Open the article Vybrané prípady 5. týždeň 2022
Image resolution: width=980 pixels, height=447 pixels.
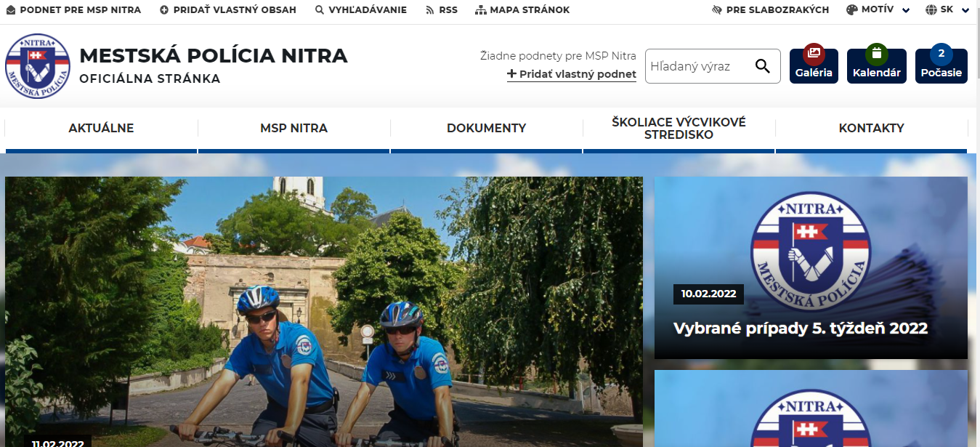801,328
